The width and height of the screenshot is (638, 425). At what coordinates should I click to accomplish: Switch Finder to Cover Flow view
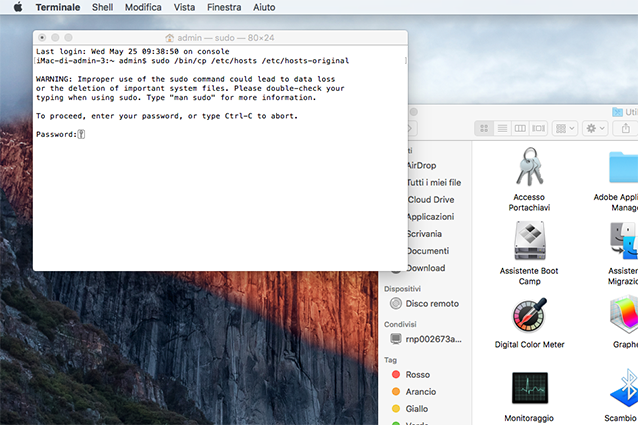(x=538, y=129)
